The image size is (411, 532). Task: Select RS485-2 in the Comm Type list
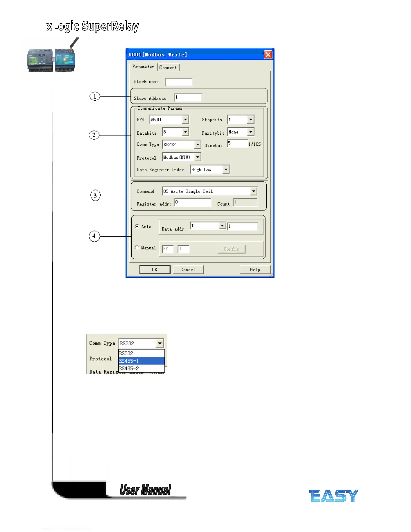pyautogui.click(x=141, y=368)
